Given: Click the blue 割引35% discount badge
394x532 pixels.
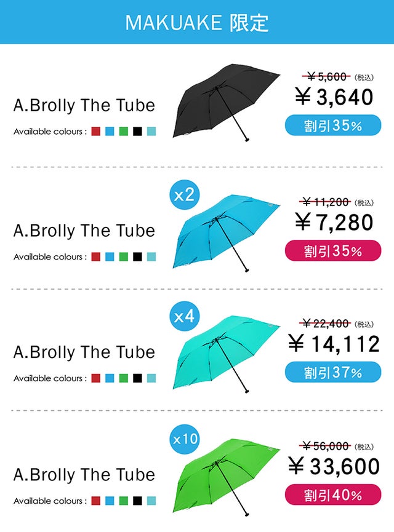Looking at the screenshot, I should [x=332, y=126].
